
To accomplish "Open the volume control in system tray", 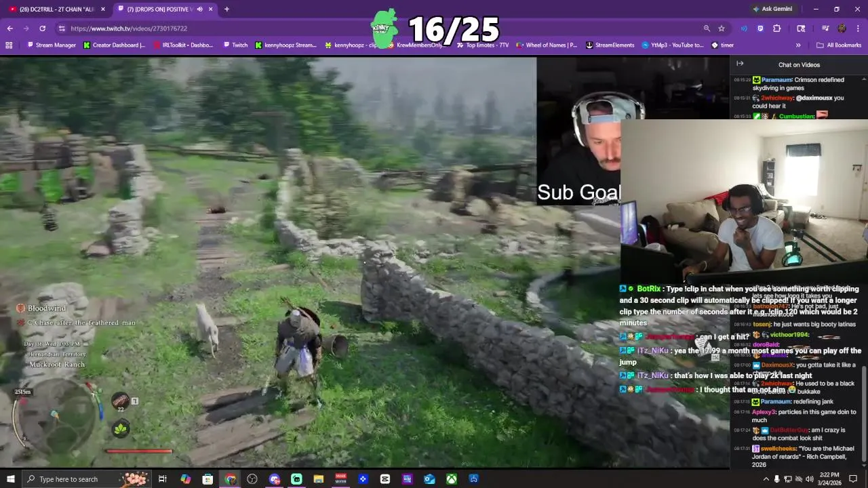I will tap(809, 479).
